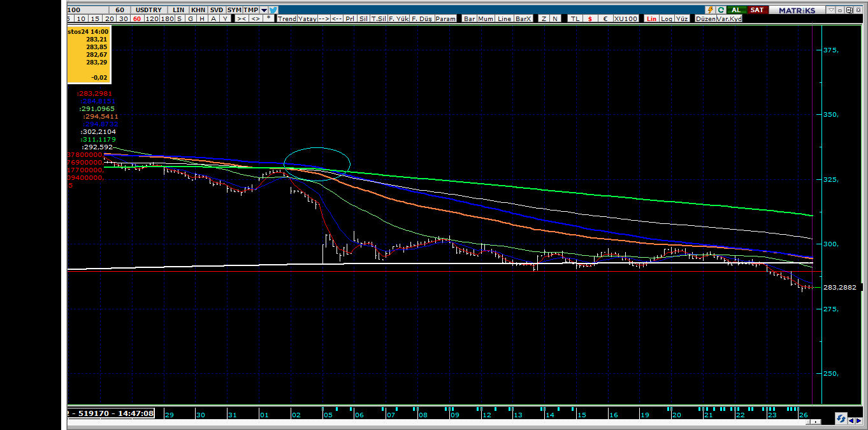This screenshot has width=868, height=430.
Task: Open the TMP header button
Action: tap(251, 10)
